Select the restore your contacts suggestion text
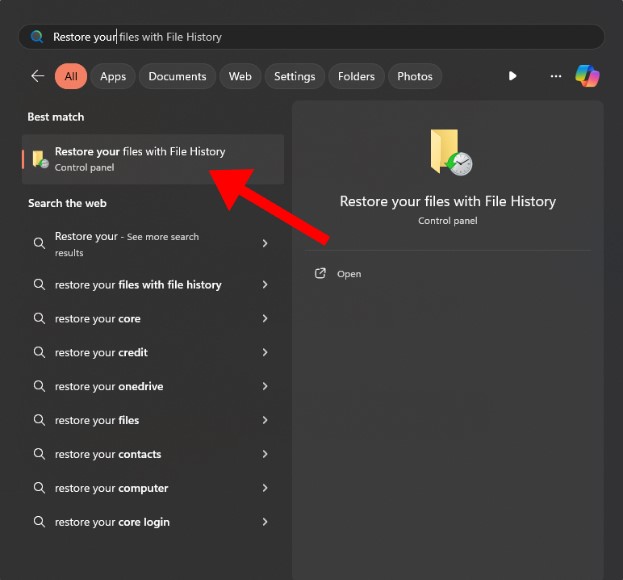623x580 pixels. click(x=108, y=454)
